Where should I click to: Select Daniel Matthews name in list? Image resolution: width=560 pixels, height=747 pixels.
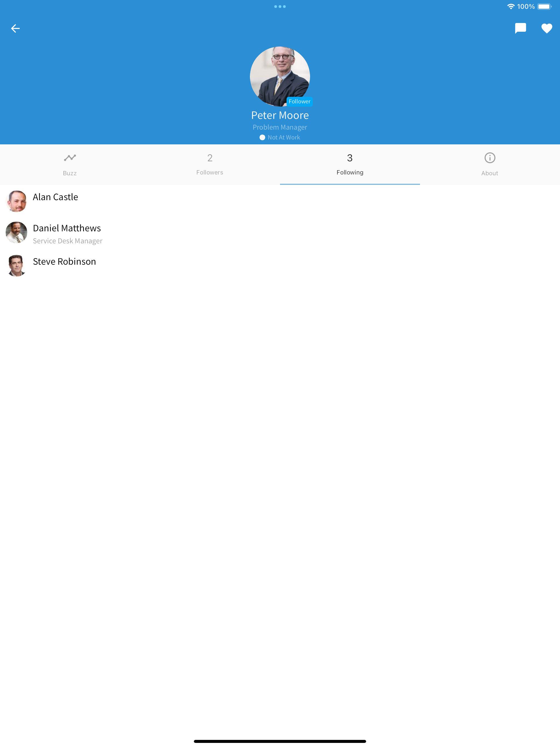click(x=67, y=228)
